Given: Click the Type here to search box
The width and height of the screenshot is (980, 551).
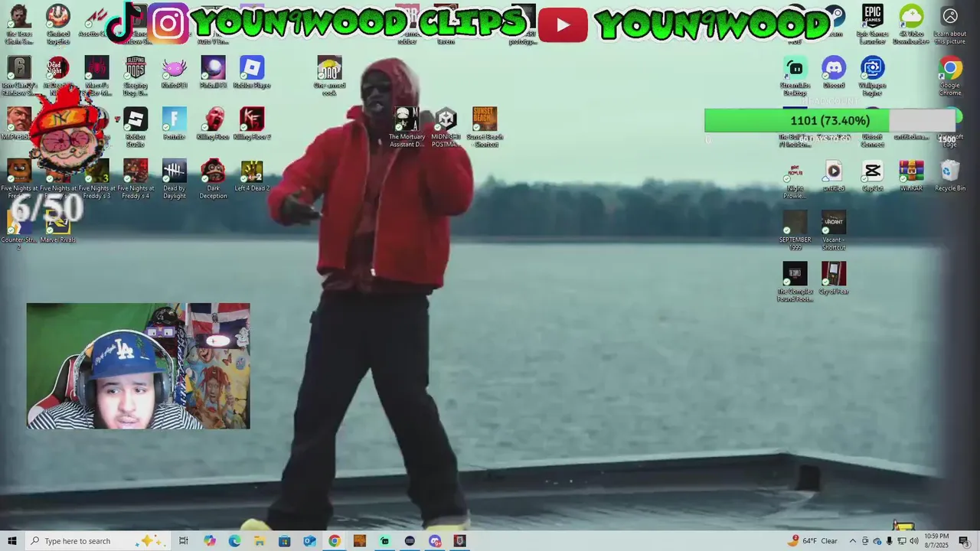Looking at the screenshot, I should coord(98,541).
